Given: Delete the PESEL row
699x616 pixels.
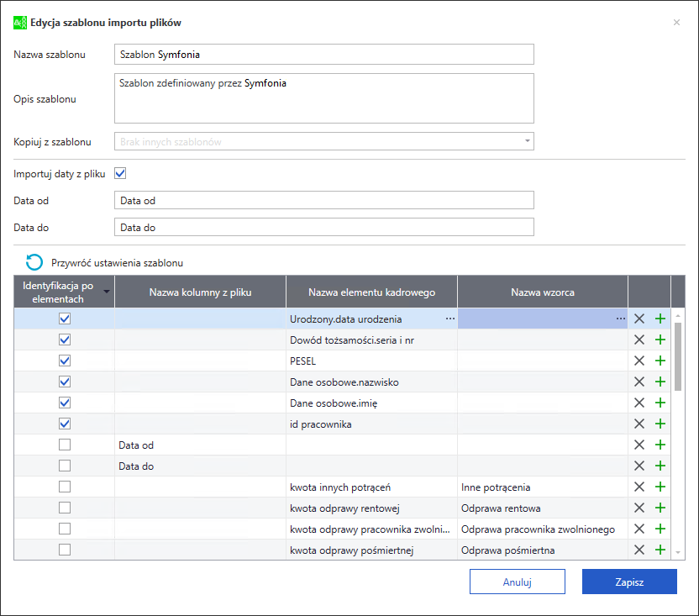Looking at the screenshot, I should click(x=639, y=361).
